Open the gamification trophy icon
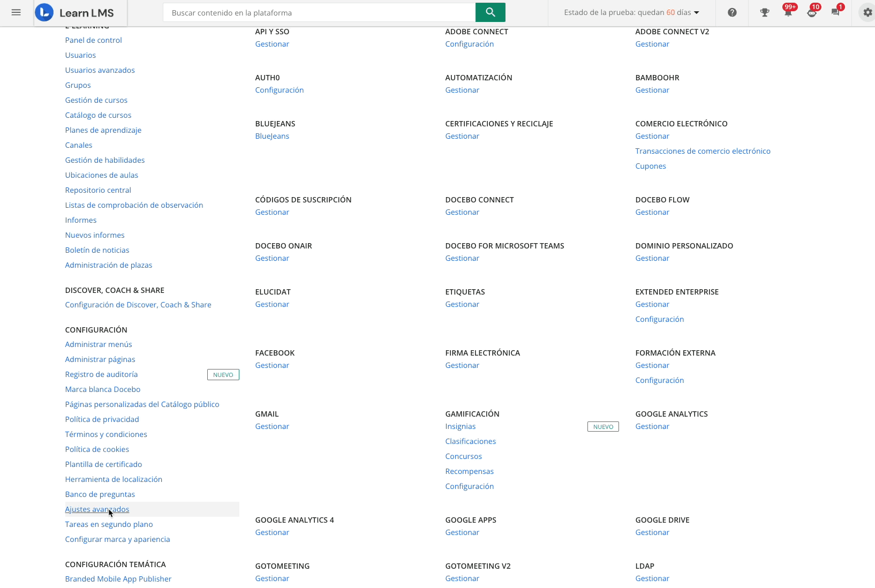The height and width of the screenshot is (588, 875). point(765,12)
